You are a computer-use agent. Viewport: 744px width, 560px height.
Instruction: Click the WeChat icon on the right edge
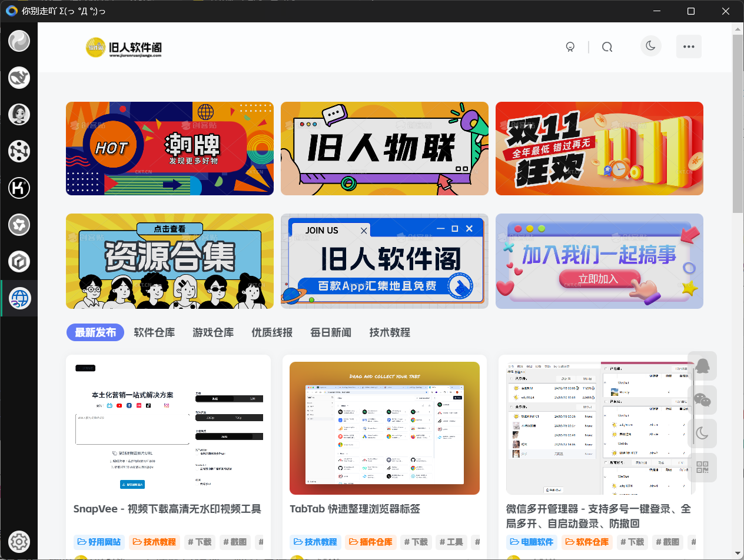click(x=702, y=399)
